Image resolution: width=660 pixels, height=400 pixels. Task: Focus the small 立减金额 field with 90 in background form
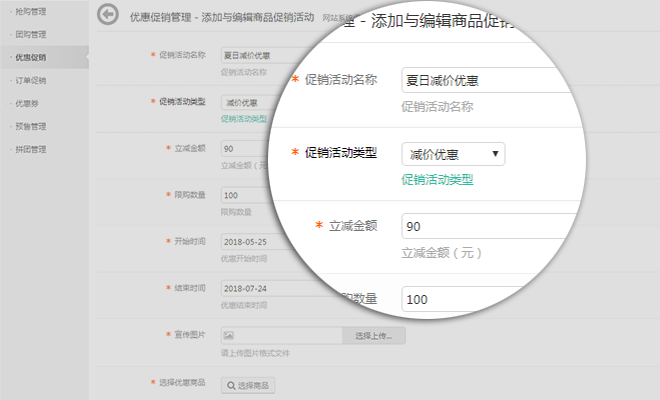[246, 149]
